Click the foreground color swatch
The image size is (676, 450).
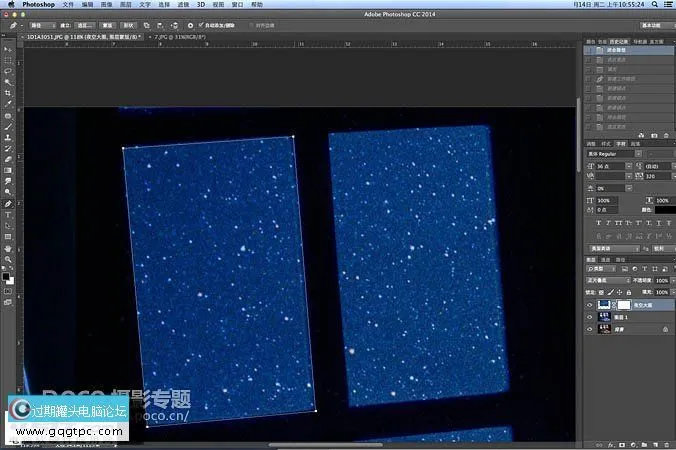click(x=6, y=275)
